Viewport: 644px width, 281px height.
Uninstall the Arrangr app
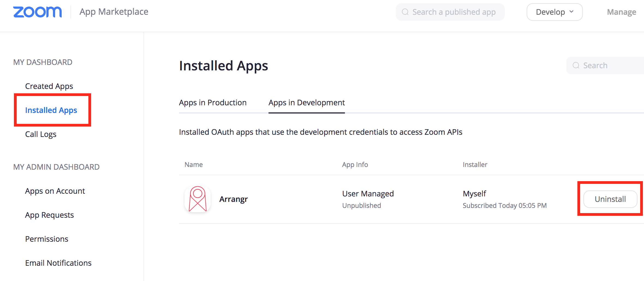coord(610,199)
